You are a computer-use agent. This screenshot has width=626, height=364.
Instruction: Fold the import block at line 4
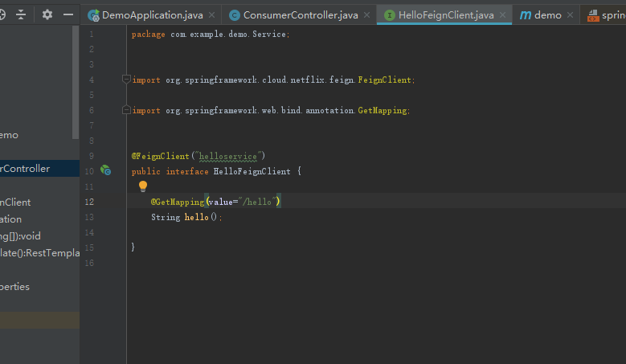[126, 80]
